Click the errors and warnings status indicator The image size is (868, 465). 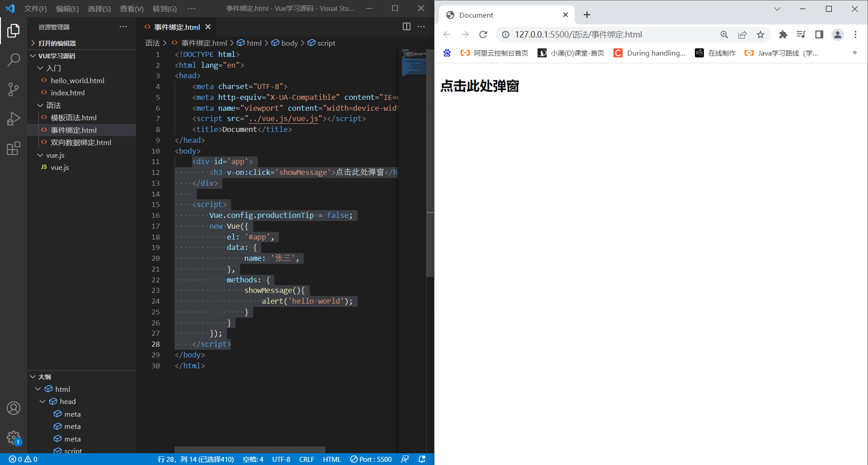pos(23,459)
